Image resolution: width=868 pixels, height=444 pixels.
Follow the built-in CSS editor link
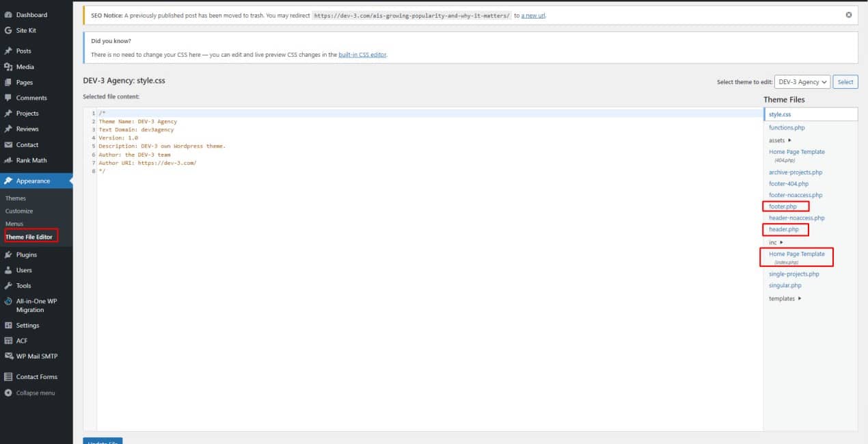click(x=362, y=55)
